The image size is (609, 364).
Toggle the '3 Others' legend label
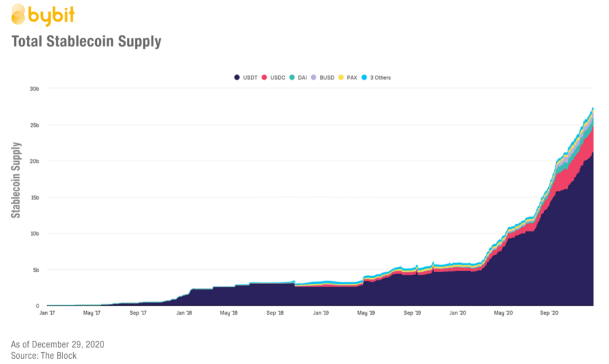tap(380, 78)
